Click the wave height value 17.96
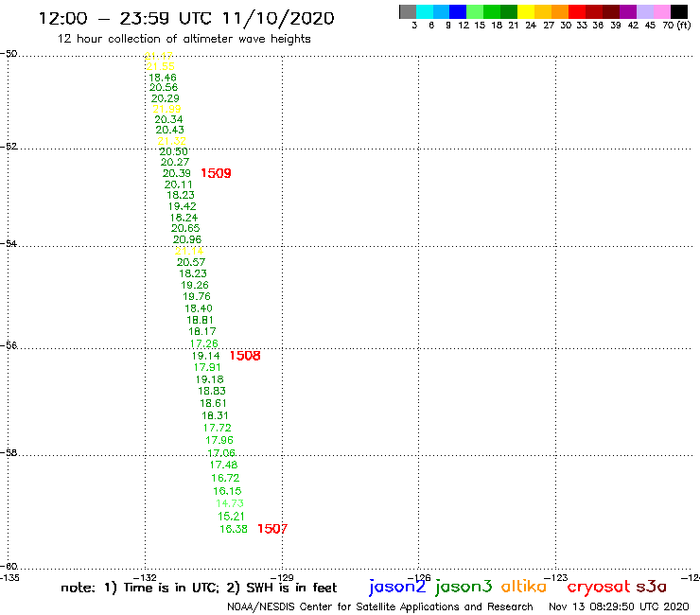This screenshot has width=700, height=615. [219, 440]
